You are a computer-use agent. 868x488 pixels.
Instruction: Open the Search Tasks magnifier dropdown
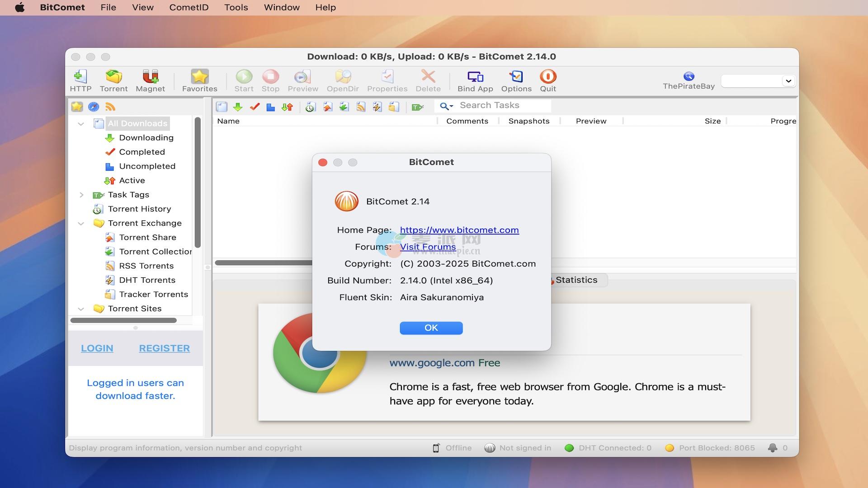(x=446, y=106)
